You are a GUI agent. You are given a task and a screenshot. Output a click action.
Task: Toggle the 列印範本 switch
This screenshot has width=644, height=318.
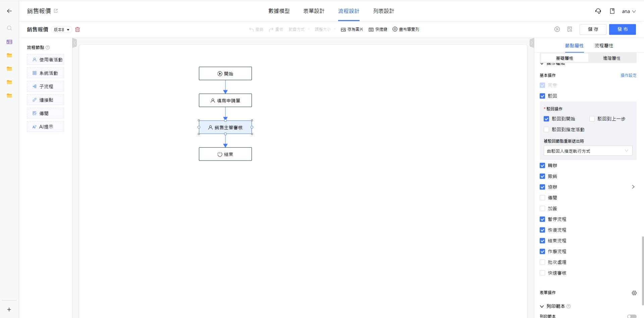pos(632,316)
